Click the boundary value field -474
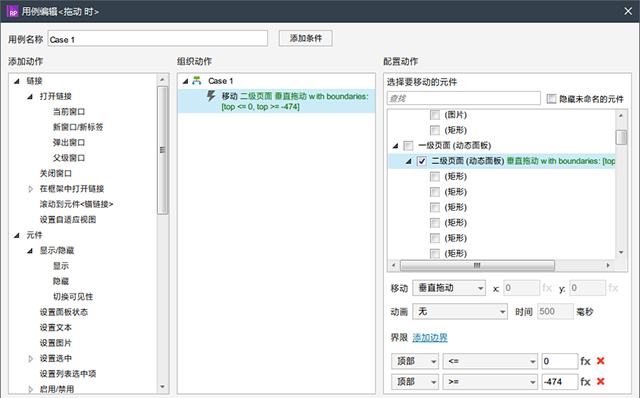Screen dimensions: 640x398 coord(560,382)
